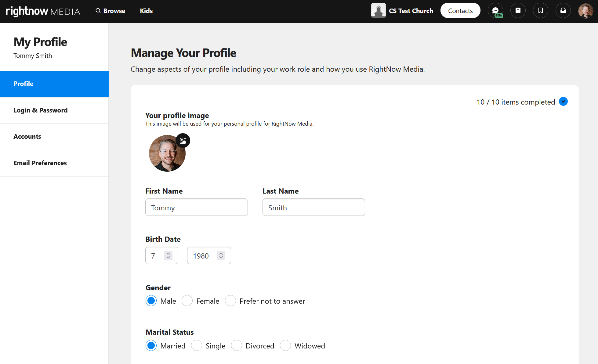598x364 pixels.
Task: Click the user avatar in top bar
Action: click(x=585, y=11)
